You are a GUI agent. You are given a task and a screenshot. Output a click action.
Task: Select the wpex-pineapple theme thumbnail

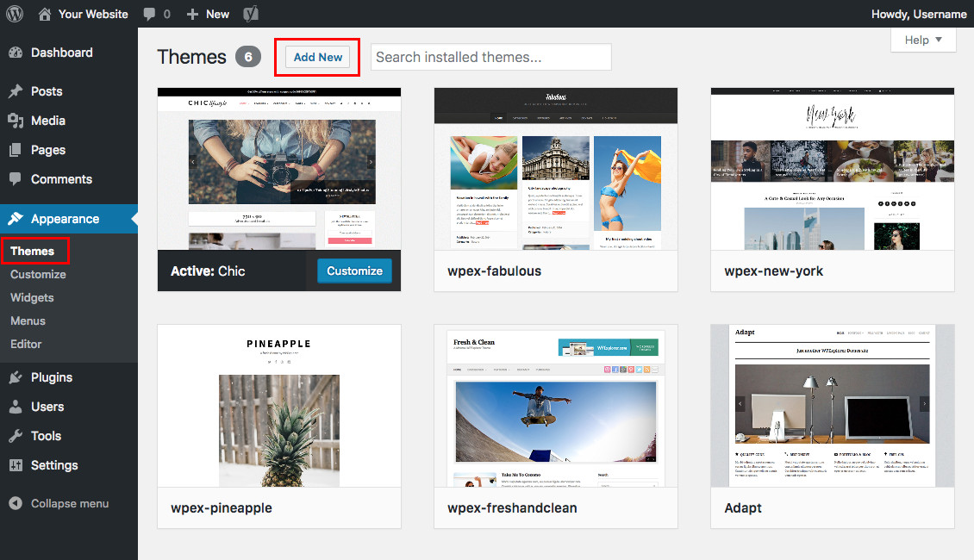tap(279, 406)
